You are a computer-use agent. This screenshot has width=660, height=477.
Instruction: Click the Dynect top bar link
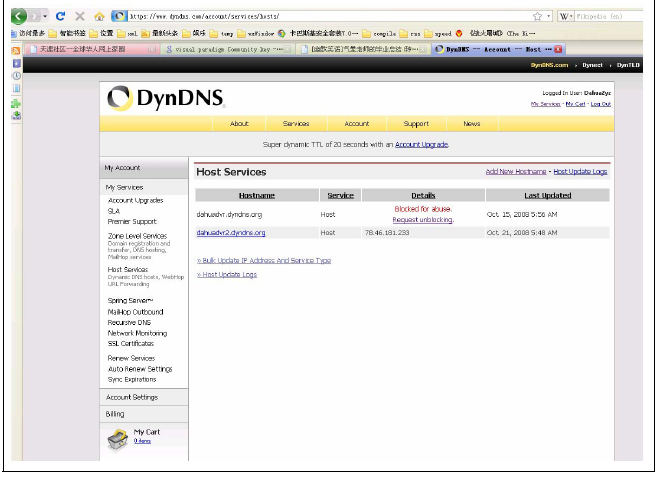592,65
